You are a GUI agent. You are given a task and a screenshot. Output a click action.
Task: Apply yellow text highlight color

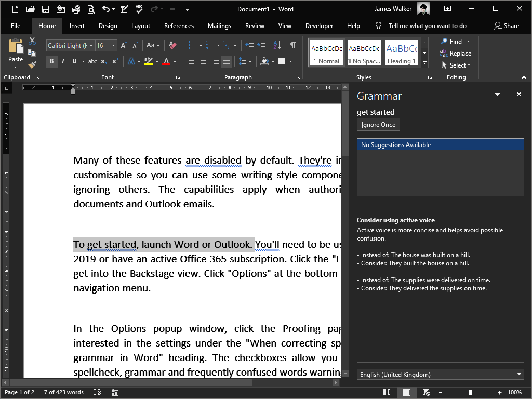click(148, 61)
